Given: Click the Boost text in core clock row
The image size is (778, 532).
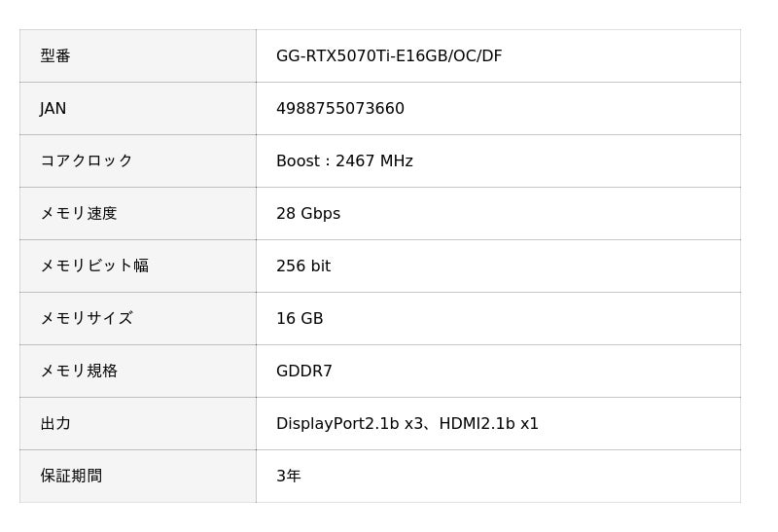Looking at the screenshot, I should click(298, 161).
